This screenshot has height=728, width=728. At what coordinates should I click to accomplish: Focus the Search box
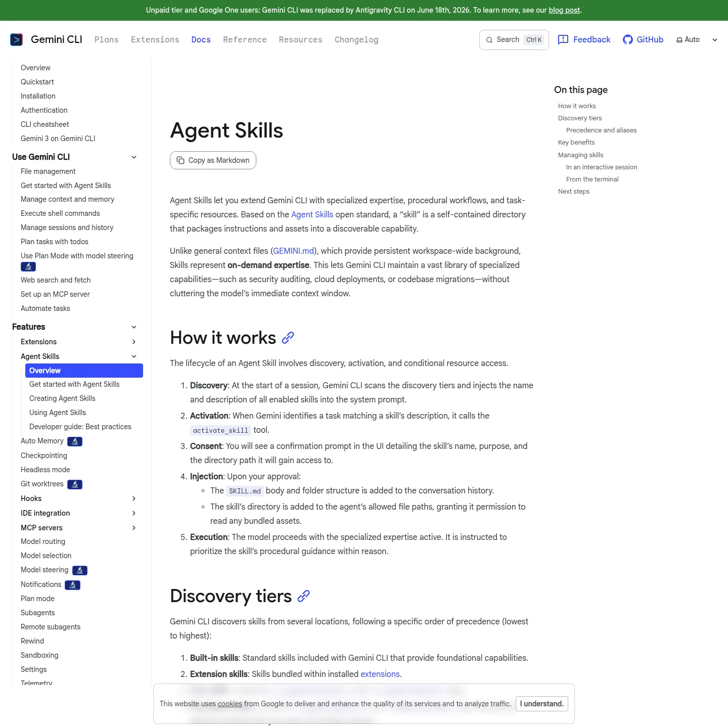tap(514, 40)
